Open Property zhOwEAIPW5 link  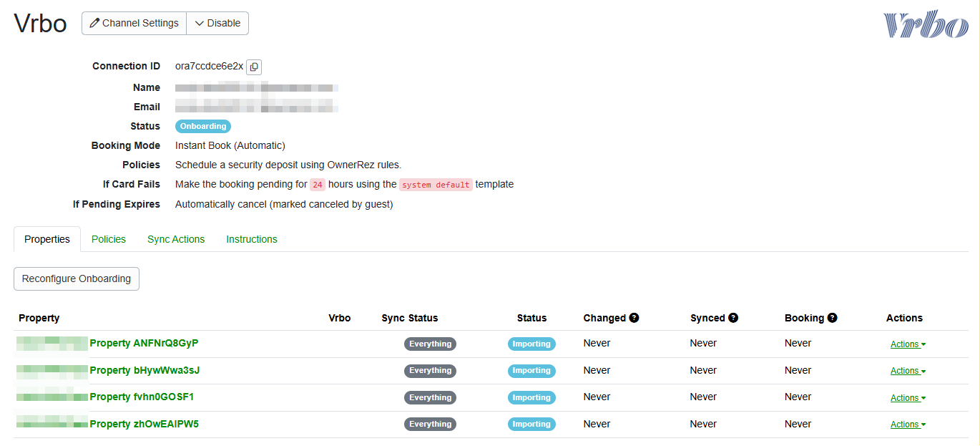(x=144, y=424)
